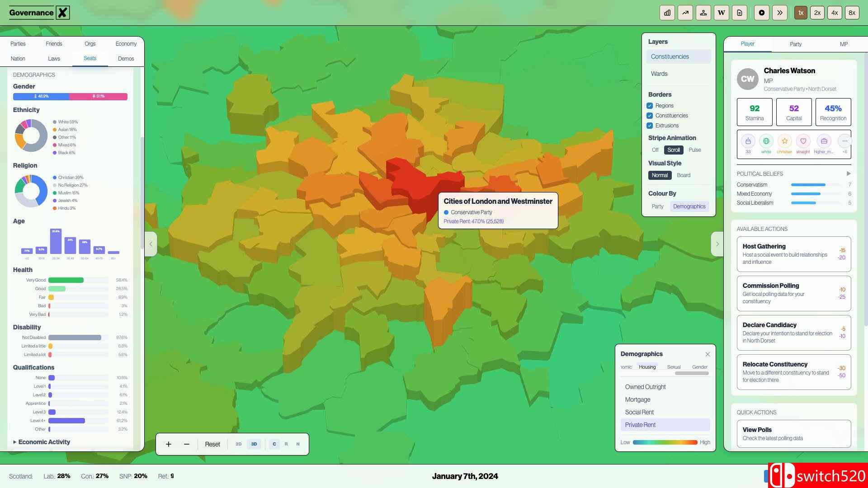
Task: Select the Constituencies layer
Action: [x=679, y=56]
